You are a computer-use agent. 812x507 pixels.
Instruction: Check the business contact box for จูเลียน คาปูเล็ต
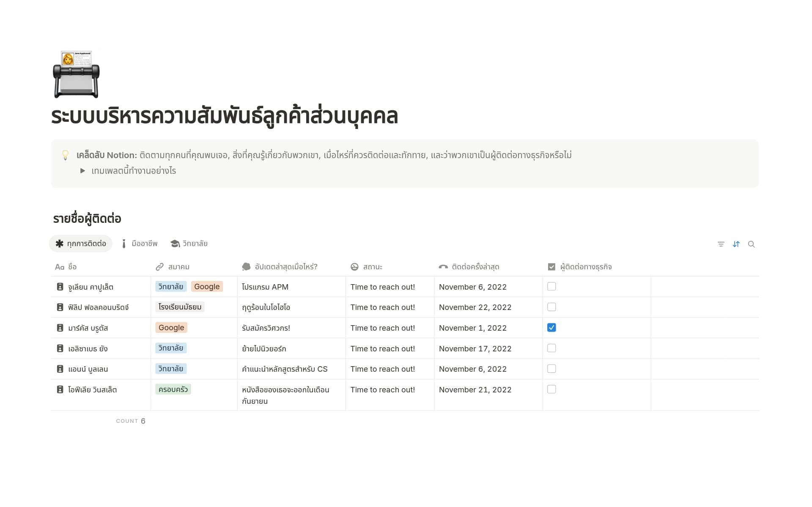(551, 287)
